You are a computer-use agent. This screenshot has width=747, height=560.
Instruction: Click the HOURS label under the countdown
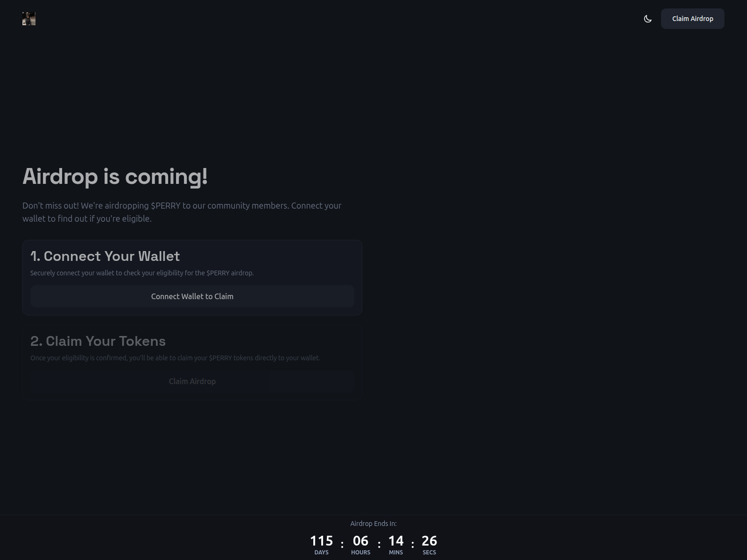[x=360, y=553]
